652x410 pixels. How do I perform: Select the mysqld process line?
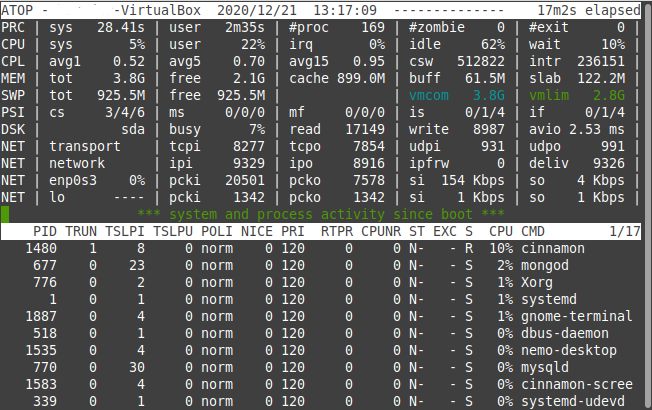tap(320, 367)
